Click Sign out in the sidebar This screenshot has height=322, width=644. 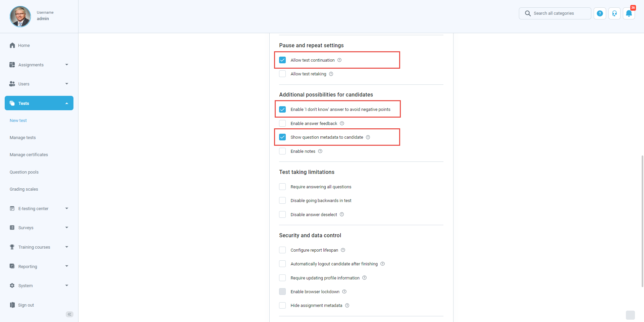click(x=26, y=305)
